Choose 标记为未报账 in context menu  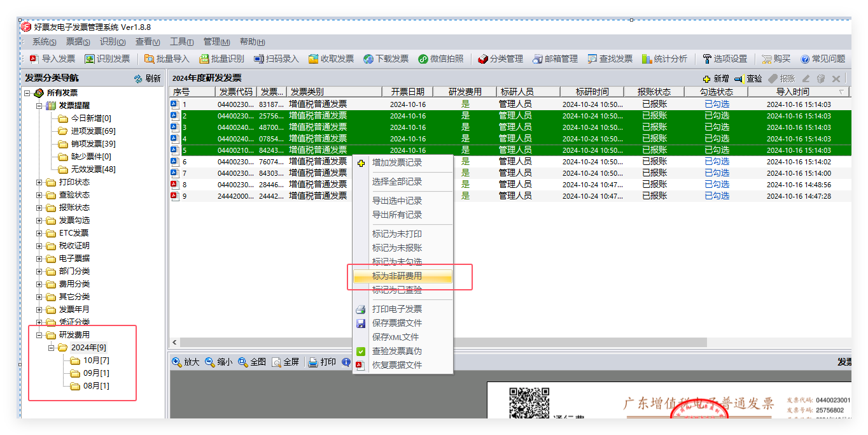point(403,248)
